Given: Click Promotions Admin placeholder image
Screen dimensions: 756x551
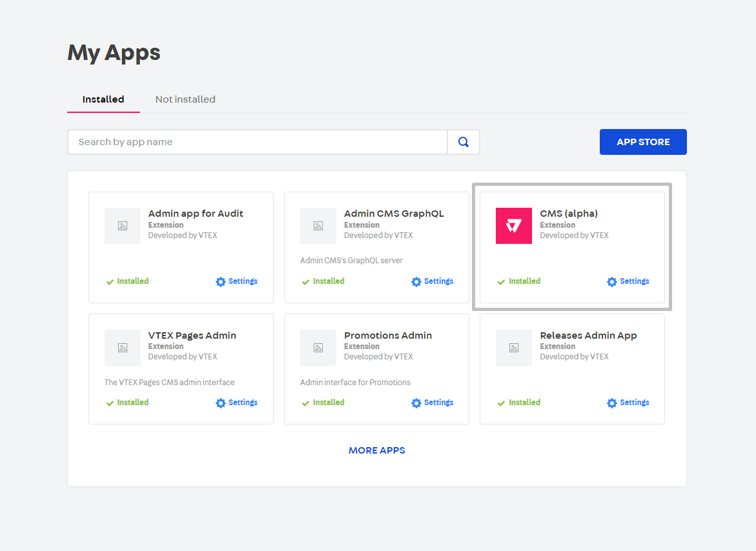Looking at the screenshot, I should click(x=318, y=348).
